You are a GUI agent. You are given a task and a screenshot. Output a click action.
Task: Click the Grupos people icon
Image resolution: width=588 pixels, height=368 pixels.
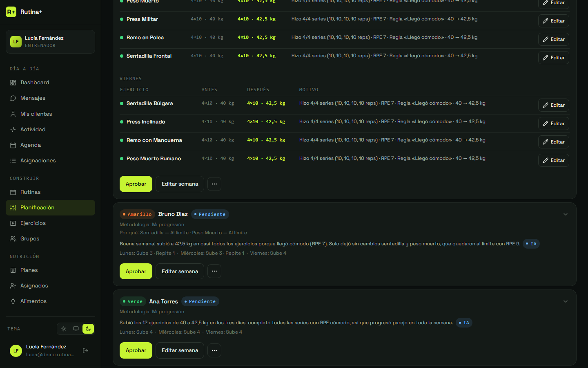pos(13,239)
